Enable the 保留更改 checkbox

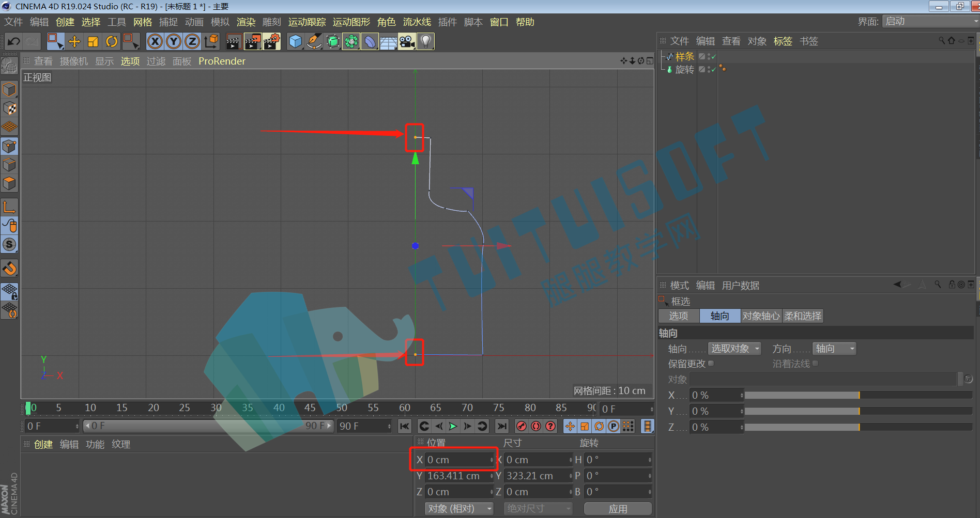(x=711, y=364)
